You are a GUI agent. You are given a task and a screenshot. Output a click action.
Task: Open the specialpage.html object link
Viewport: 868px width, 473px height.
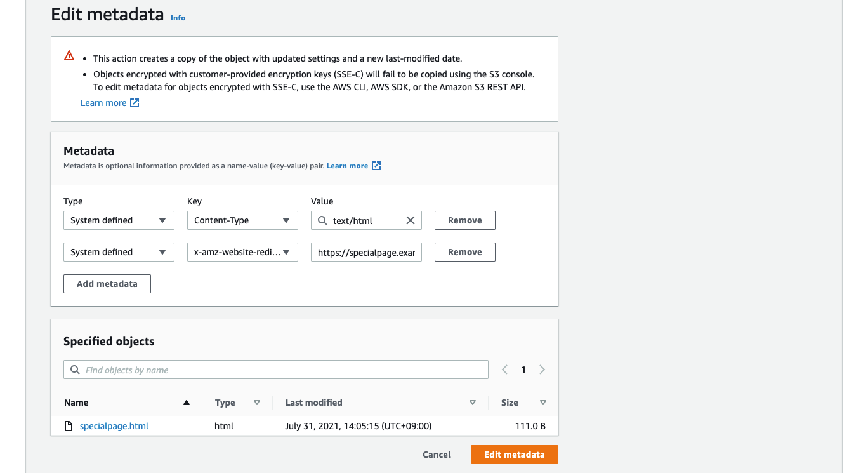114,426
